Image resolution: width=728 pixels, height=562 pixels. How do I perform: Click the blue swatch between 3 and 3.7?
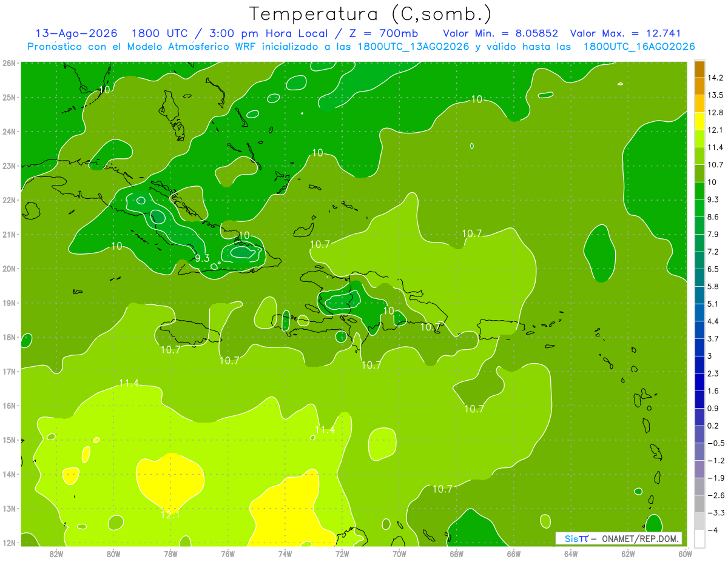click(x=699, y=347)
